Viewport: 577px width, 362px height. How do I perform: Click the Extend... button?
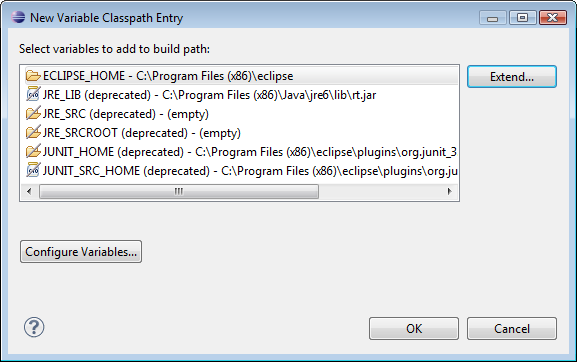click(512, 77)
